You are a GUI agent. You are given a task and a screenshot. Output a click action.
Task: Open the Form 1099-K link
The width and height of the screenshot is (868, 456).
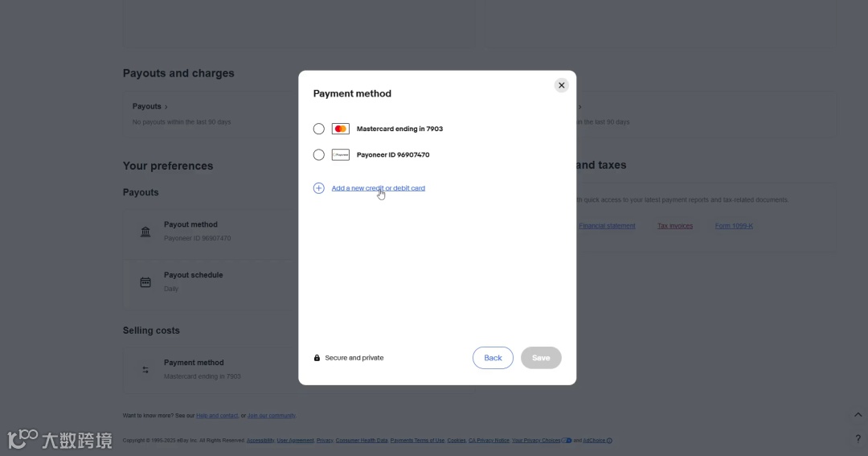point(734,226)
